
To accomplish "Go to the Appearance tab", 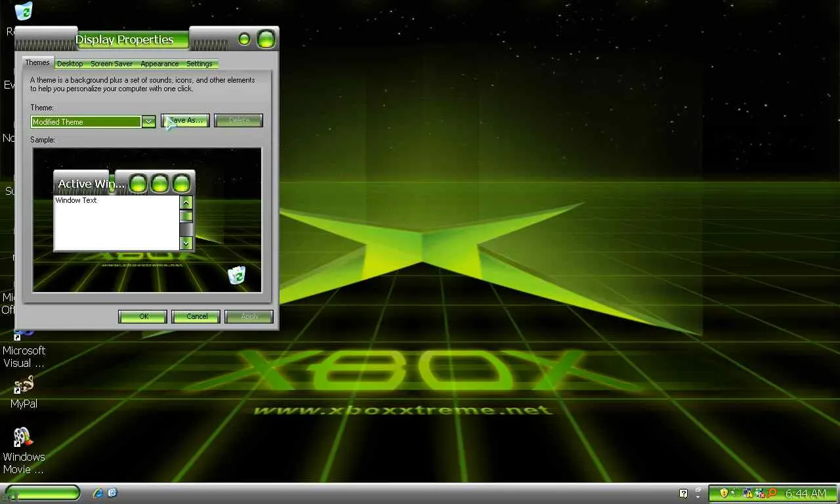I will pos(159,64).
